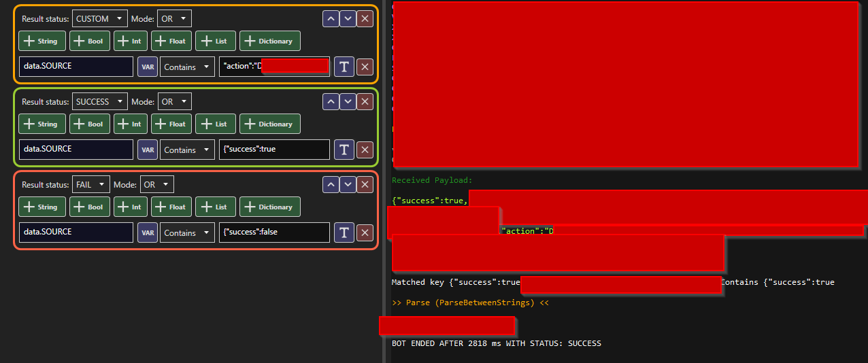Add Dictionary key to CUSTOM keychain
The image size is (868, 363).
270,41
